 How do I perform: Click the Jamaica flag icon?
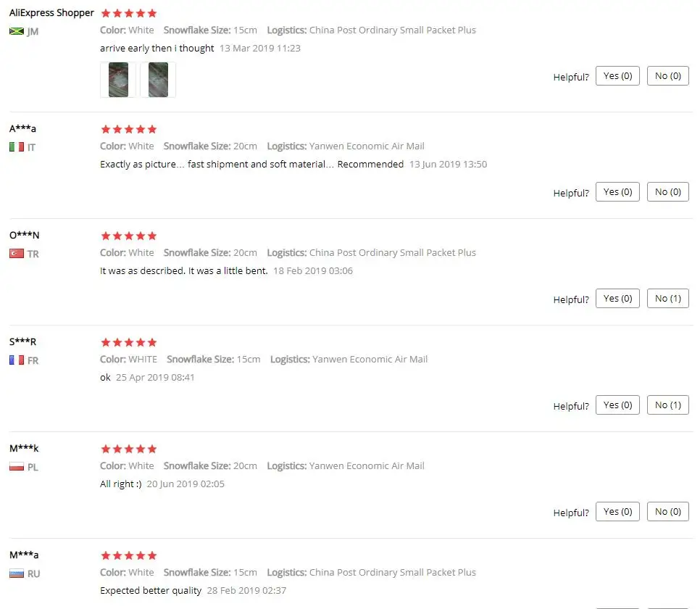coord(17,31)
